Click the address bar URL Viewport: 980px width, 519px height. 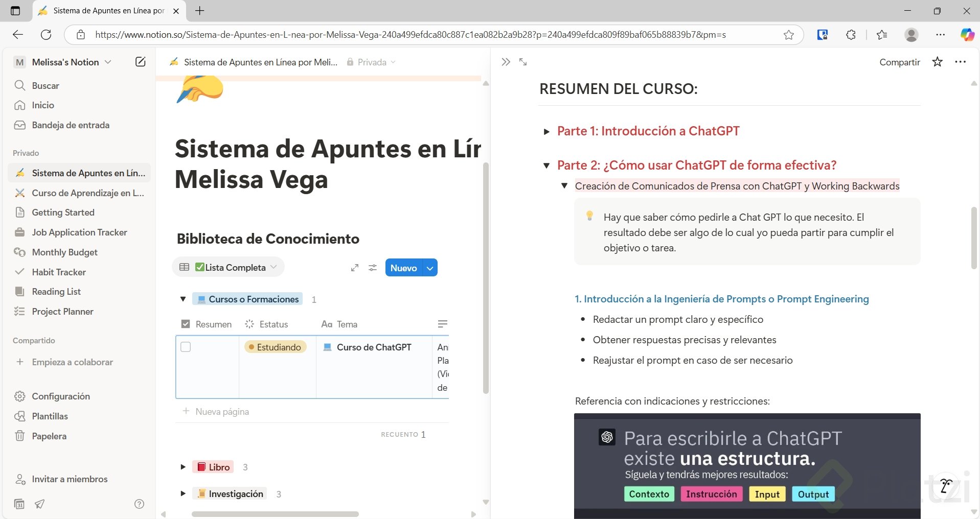coord(411,35)
